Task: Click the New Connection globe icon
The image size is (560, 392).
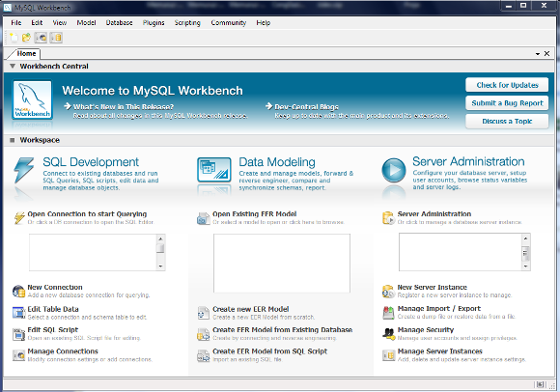Action: pos(18,292)
